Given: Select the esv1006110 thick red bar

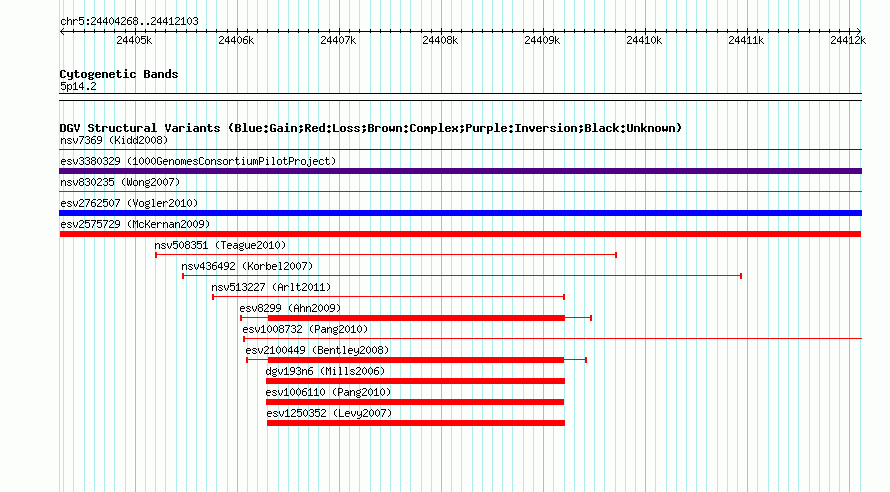Looking at the screenshot, I should click(415, 402).
